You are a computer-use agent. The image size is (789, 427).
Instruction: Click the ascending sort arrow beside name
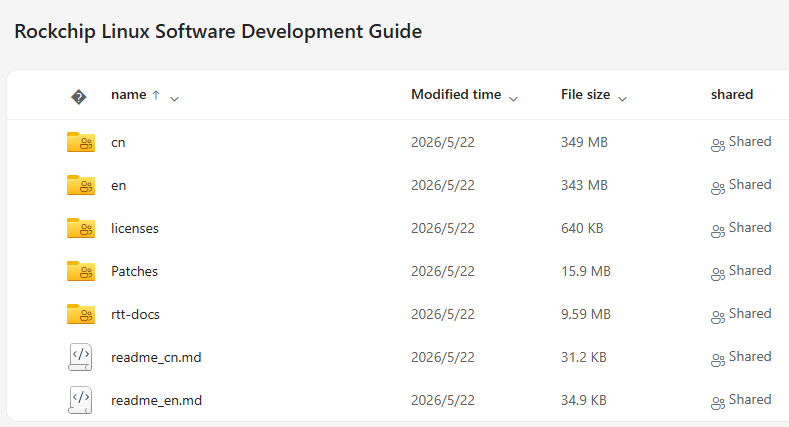[x=156, y=95]
